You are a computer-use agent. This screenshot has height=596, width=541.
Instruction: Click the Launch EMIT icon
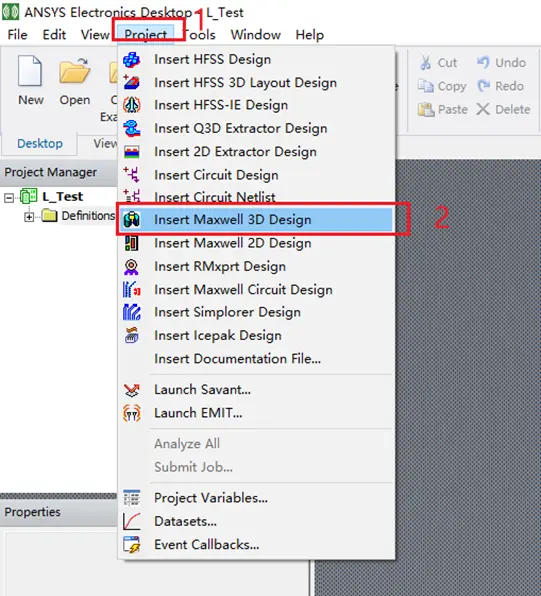[x=132, y=413]
